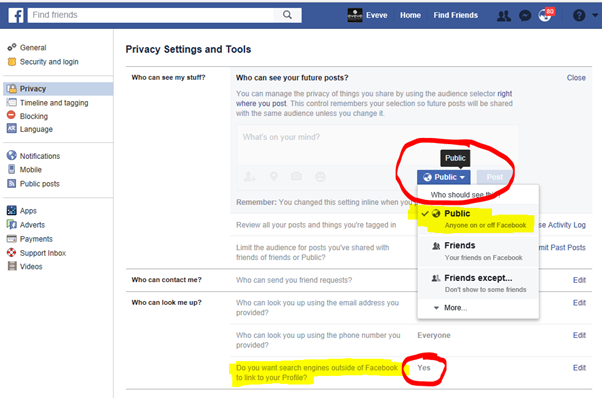
Task: Click the red Blocking icon
Action: (x=12, y=115)
